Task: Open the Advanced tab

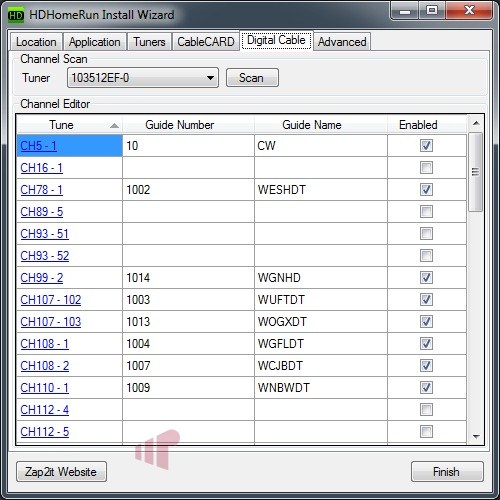Action: 342,42
